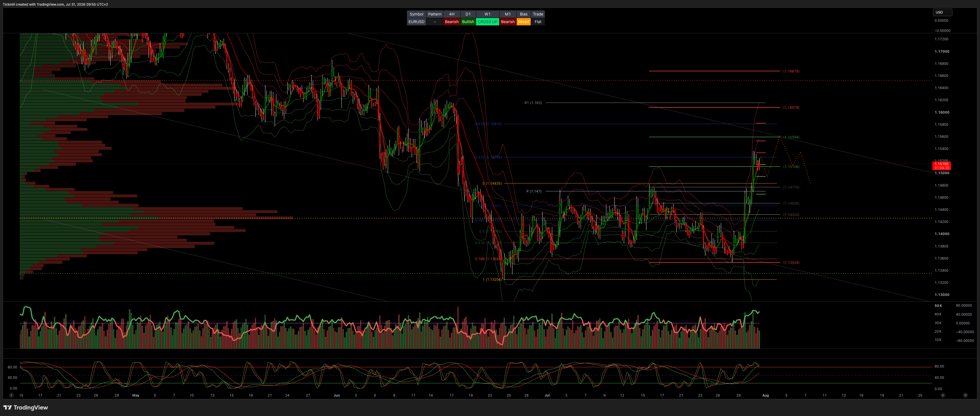Click the TradingView logo
Screen dimensions: 980x416
point(25,408)
